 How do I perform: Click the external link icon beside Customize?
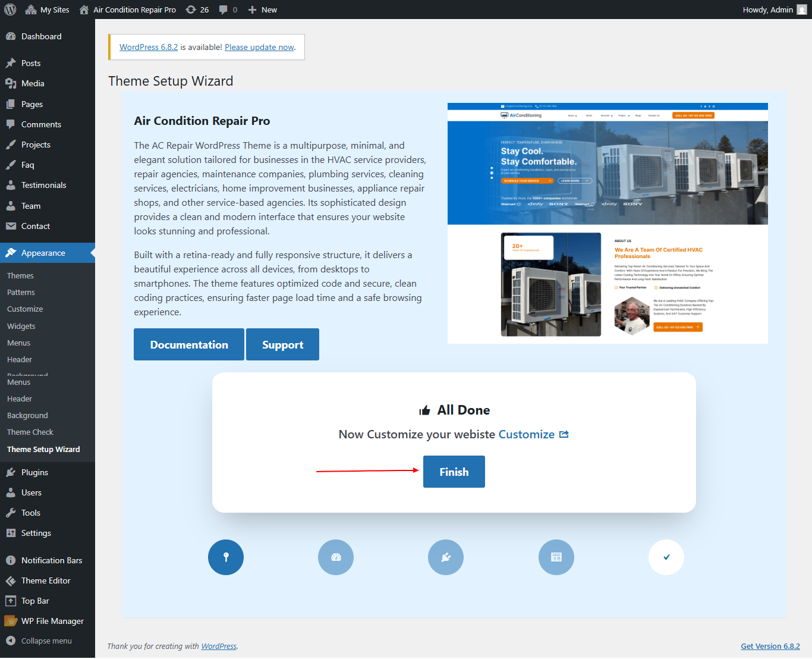(x=564, y=434)
